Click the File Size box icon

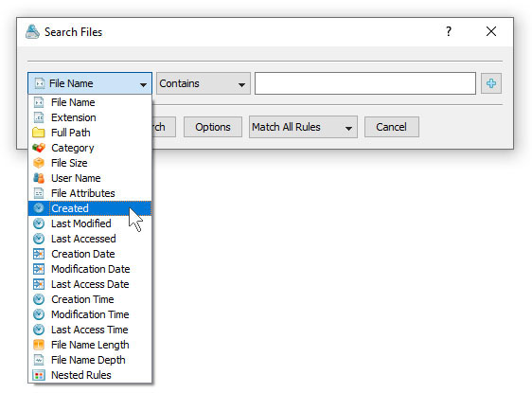click(39, 163)
